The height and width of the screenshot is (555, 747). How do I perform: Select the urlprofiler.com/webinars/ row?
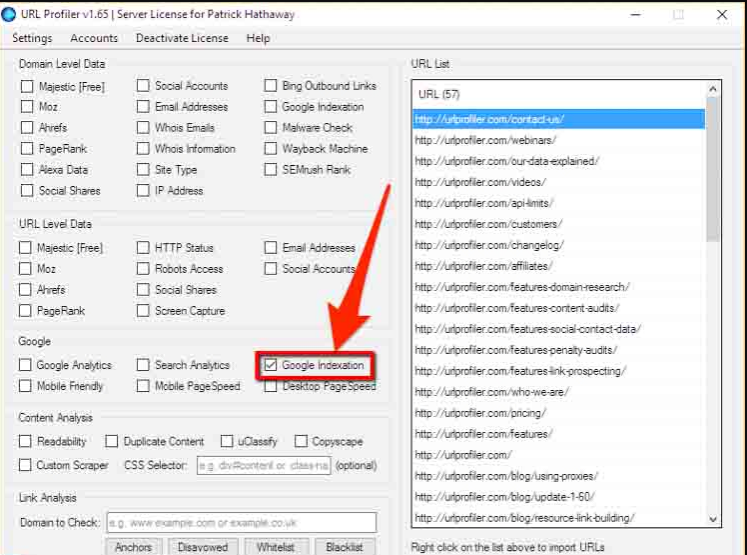coord(558,140)
